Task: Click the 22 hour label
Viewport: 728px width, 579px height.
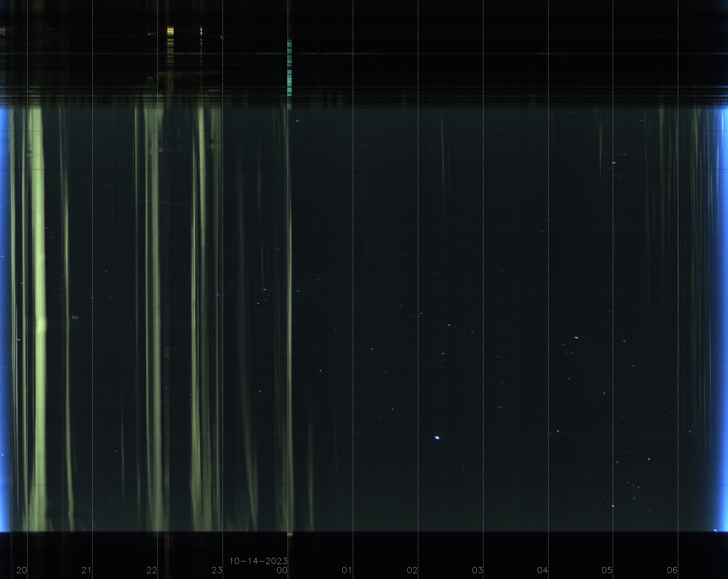Action: [152, 570]
